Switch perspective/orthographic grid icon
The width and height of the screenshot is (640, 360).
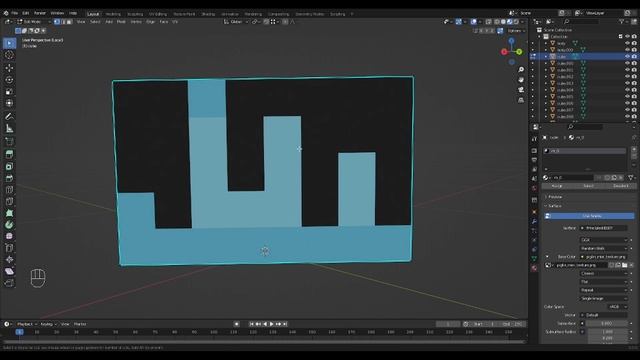coord(521,100)
